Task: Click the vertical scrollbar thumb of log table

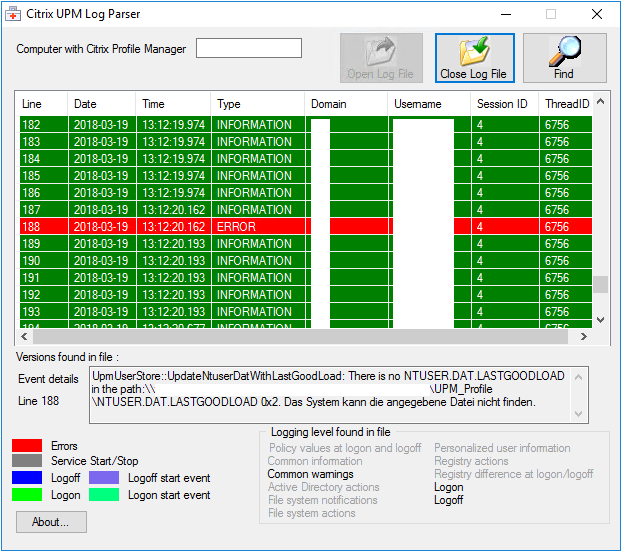Action: [x=601, y=284]
